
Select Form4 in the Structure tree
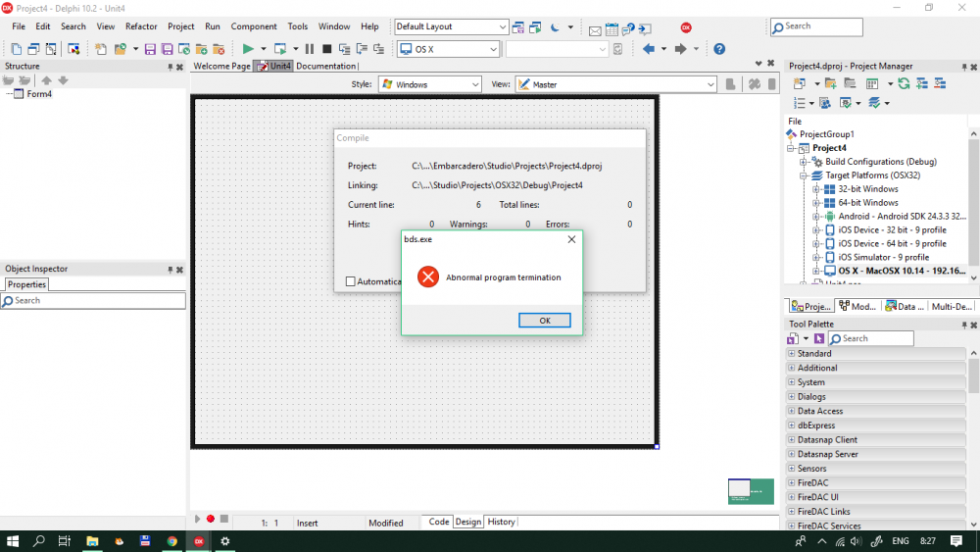pyautogui.click(x=39, y=94)
